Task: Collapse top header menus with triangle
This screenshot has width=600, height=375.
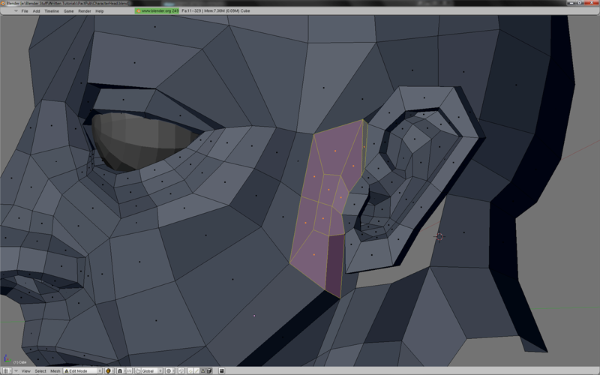Action: [16, 11]
